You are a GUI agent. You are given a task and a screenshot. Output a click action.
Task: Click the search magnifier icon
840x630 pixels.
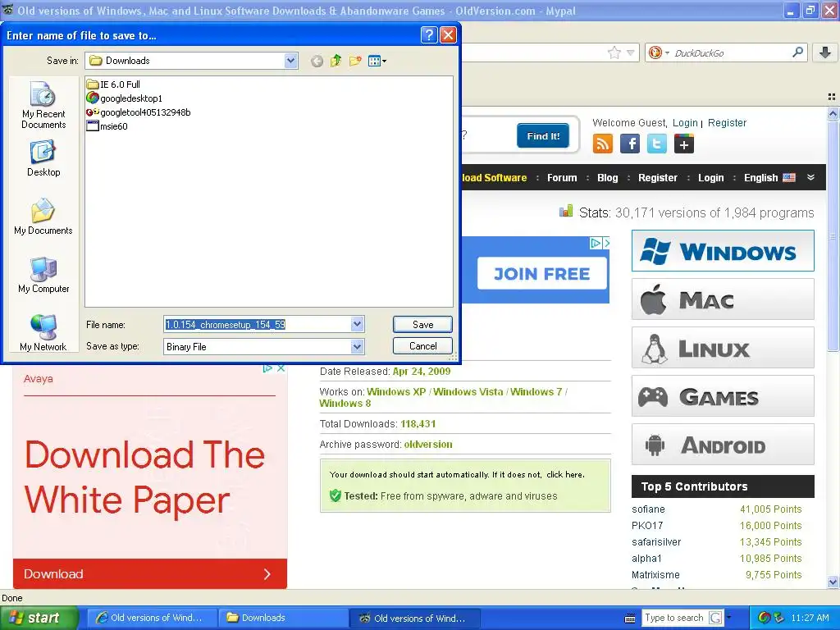(797, 52)
